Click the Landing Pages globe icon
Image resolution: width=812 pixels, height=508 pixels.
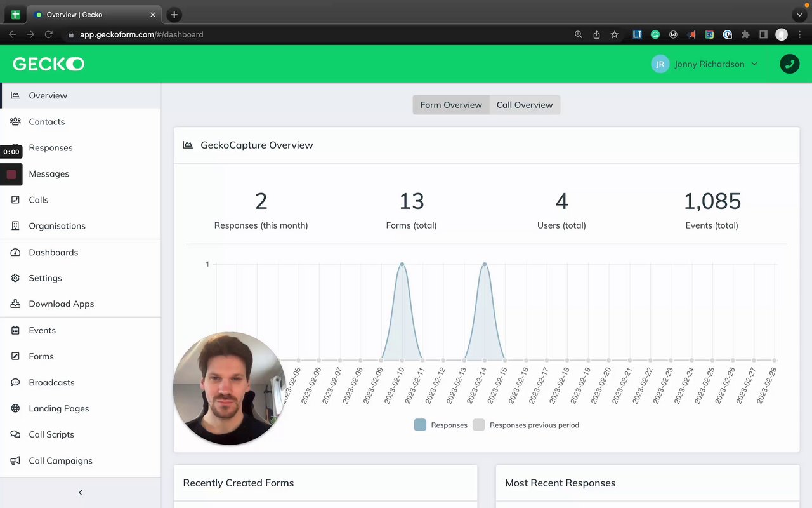tap(15, 408)
